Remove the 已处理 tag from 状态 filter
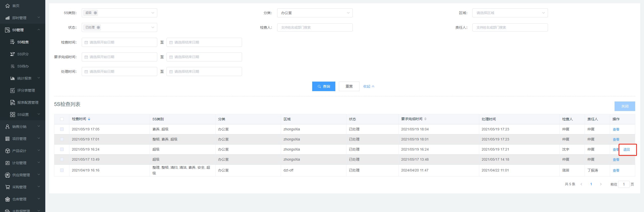The height and width of the screenshot is (212, 644). point(98,27)
